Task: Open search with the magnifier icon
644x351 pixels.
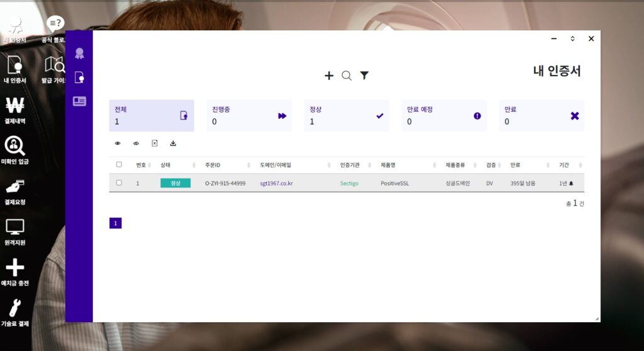Action: (347, 75)
